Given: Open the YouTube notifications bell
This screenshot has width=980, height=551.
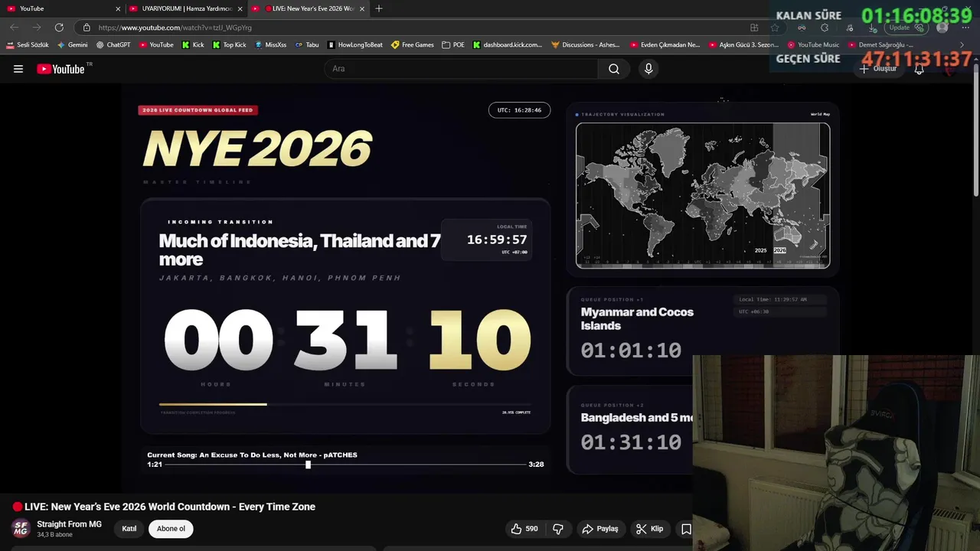Looking at the screenshot, I should click(920, 69).
